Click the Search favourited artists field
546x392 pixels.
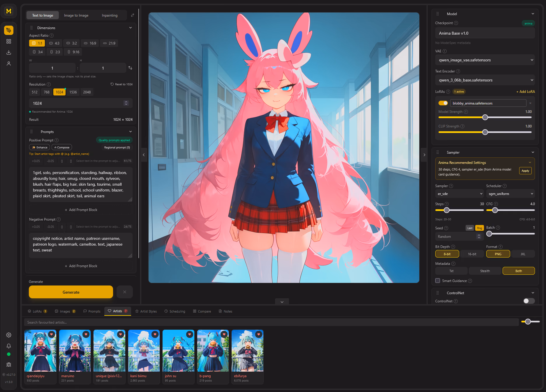[x=271, y=322]
